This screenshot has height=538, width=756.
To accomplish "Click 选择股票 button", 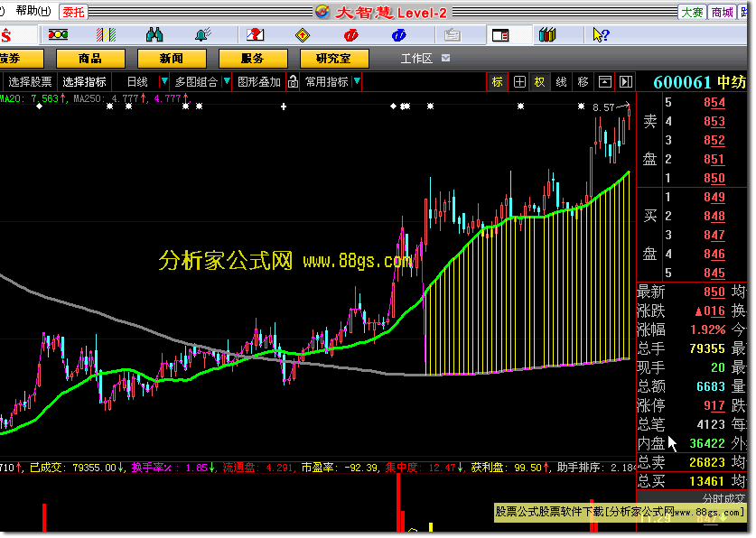I will tap(30, 82).
